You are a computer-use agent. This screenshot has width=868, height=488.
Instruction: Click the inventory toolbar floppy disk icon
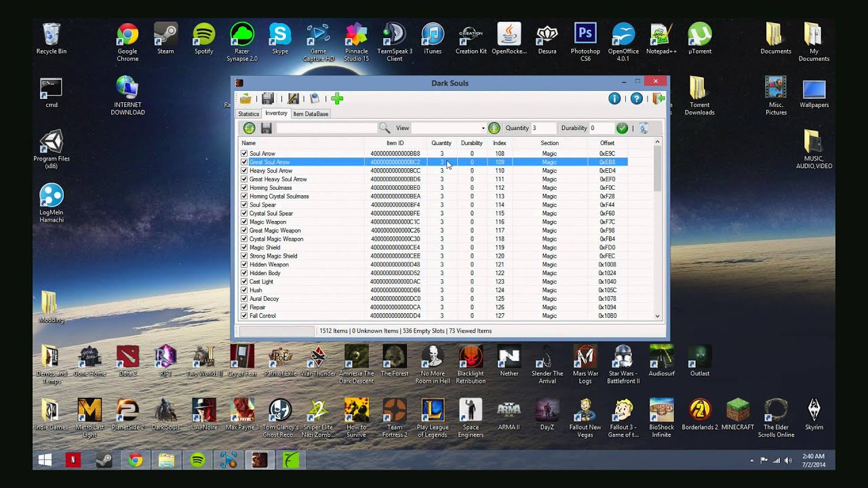tap(266, 128)
